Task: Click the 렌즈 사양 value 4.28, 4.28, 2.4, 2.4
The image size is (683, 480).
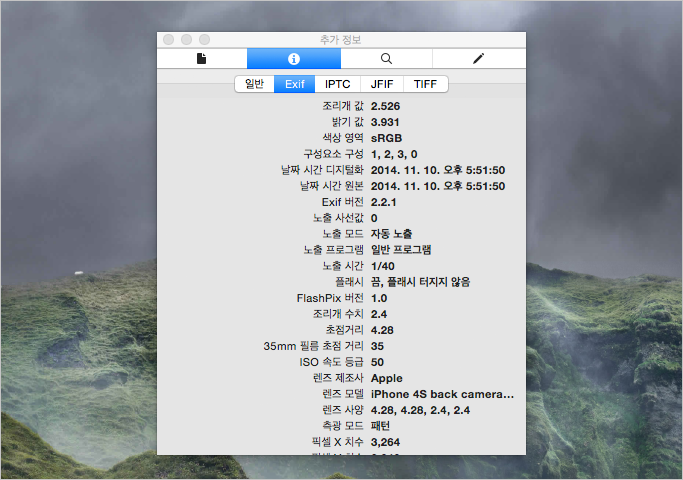Action: (420, 410)
